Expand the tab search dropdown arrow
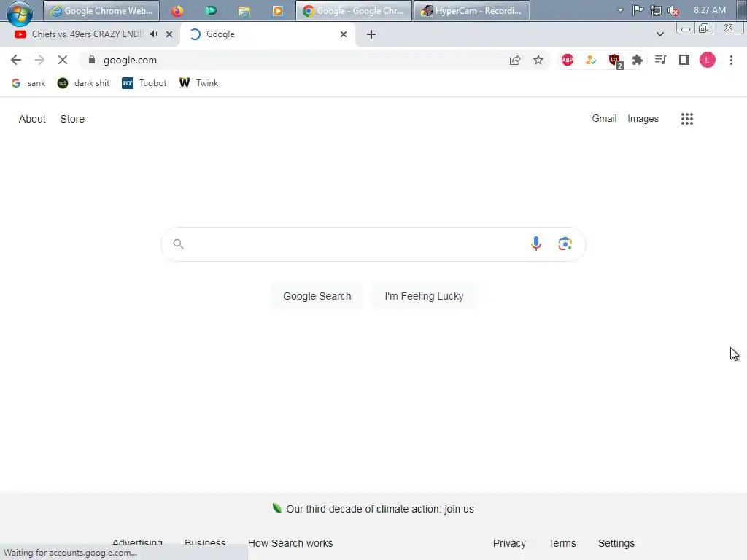 pos(659,34)
